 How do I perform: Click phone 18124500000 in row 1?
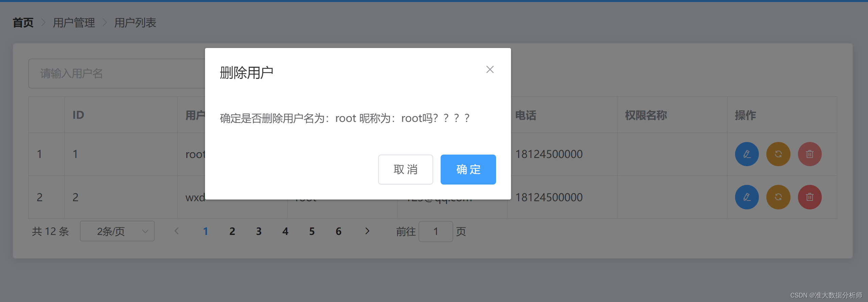[x=549, y=154]
